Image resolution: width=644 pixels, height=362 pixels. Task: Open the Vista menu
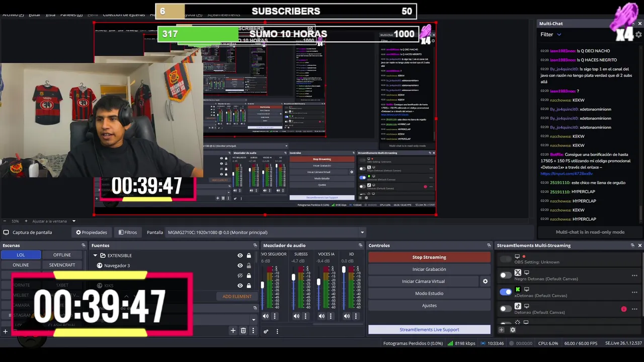point(50,15)
